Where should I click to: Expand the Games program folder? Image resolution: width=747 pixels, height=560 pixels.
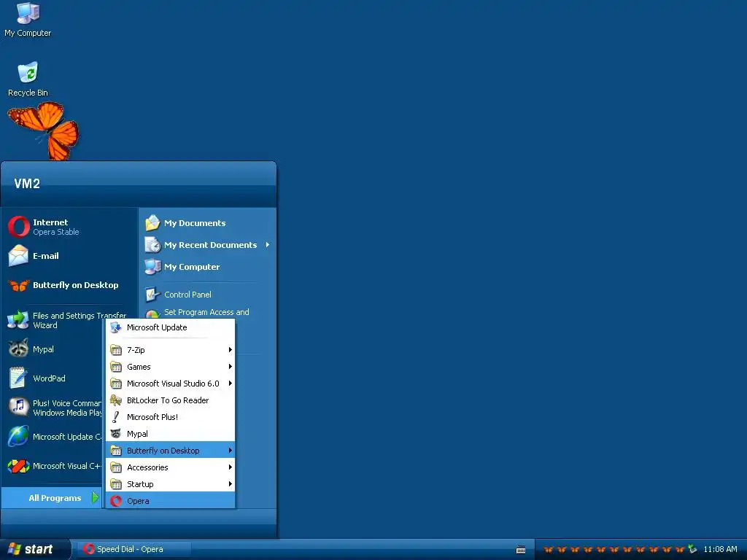[x=171, y=367]
